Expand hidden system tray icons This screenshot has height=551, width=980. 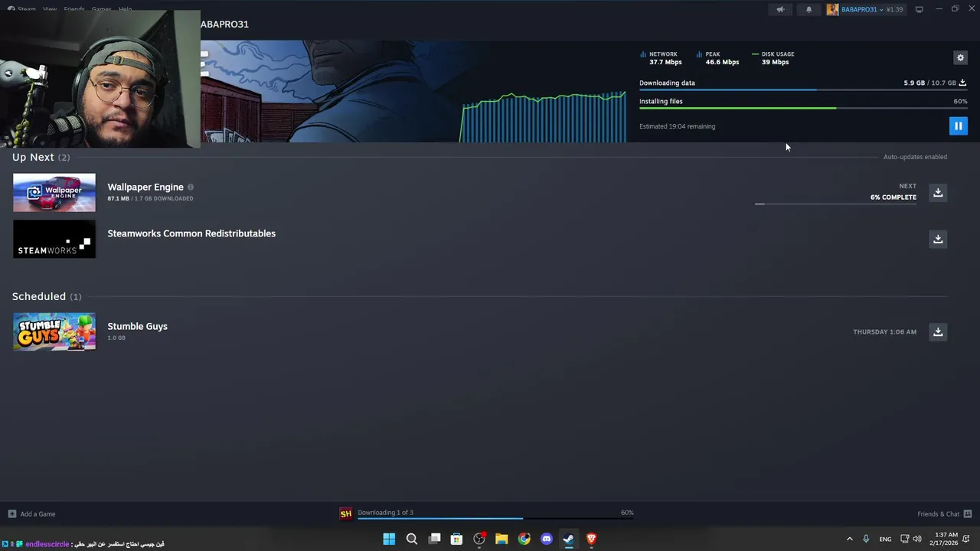849,540
